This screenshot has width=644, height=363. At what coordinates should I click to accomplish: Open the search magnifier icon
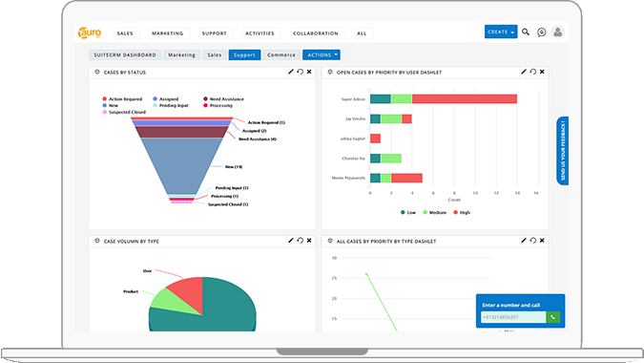click(526, 32)
